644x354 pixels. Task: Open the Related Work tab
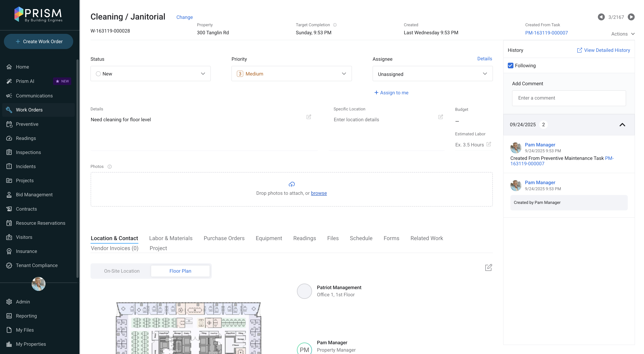pos(427,238)
